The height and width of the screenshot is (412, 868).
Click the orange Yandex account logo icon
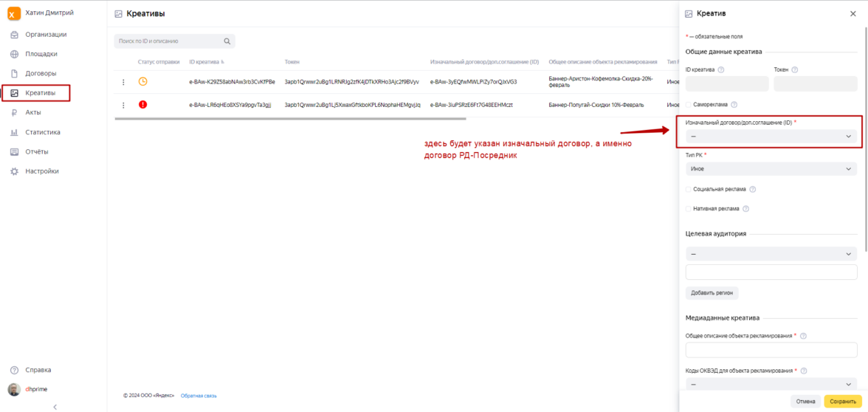14,14
